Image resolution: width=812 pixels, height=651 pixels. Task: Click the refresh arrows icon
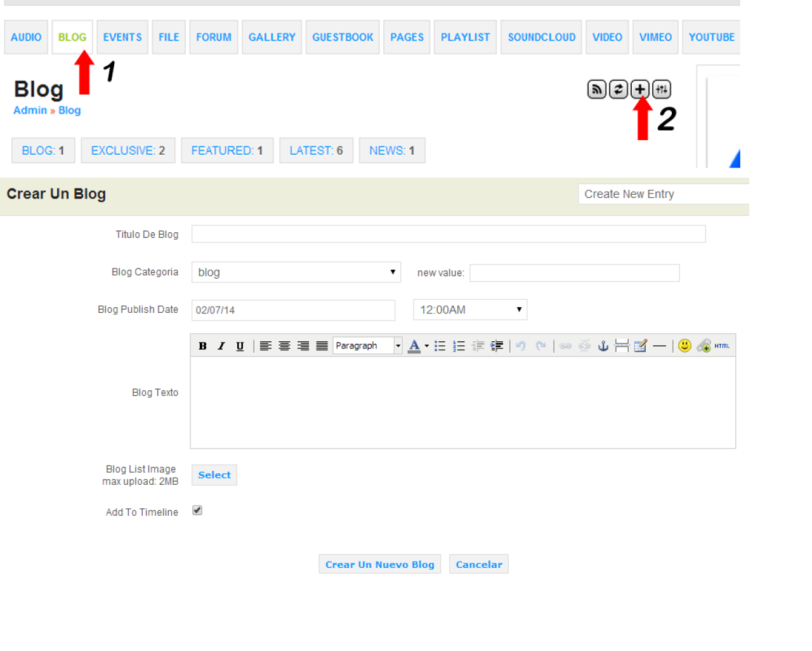click(618, 89)
